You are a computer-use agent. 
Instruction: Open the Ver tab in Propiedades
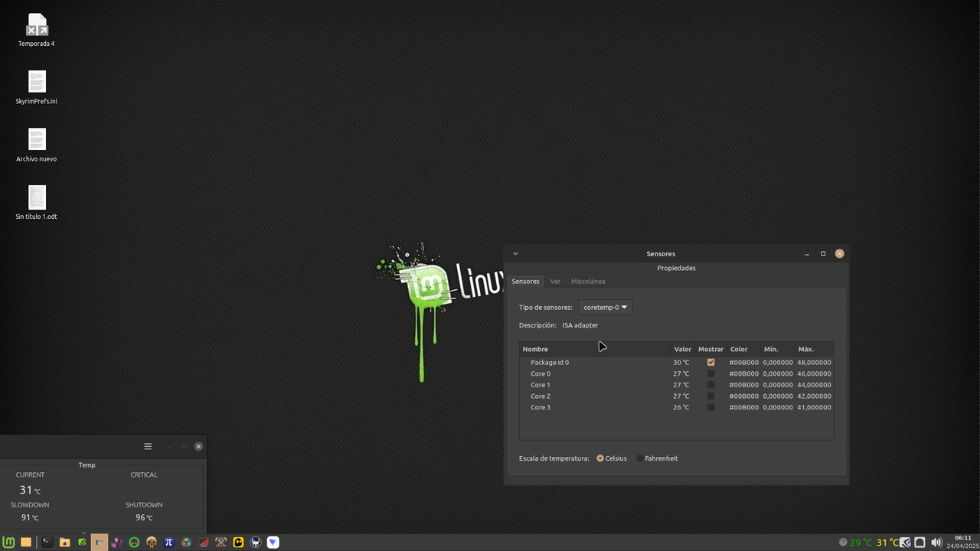click(x=555, y=281)
